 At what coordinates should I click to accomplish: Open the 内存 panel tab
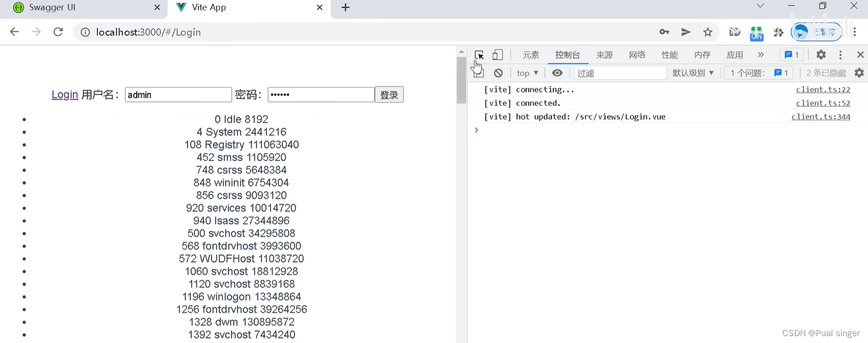(702, 55)
